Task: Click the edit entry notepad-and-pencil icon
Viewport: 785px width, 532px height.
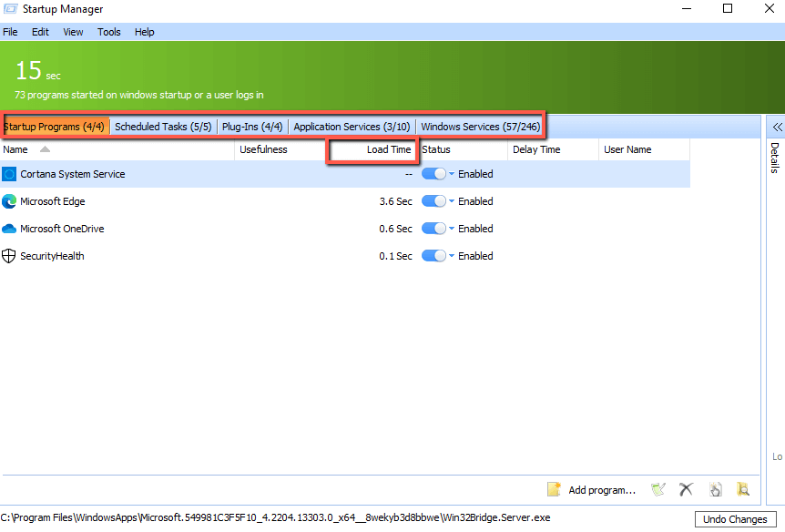Action: click(x=658, y=489)
